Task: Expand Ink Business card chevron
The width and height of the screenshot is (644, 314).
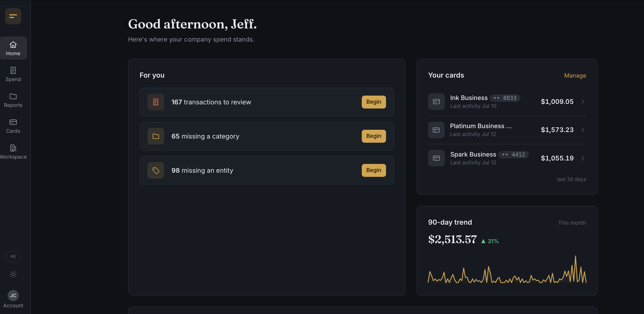Action: (x=583, y=102)
